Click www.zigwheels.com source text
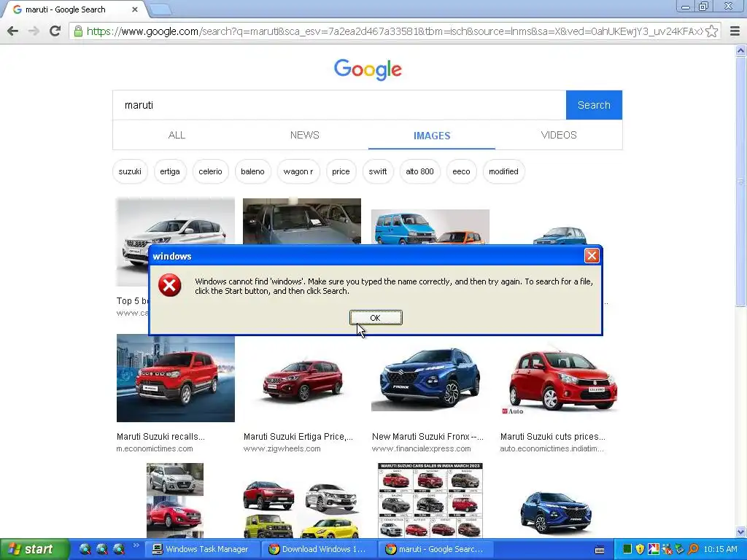The height and width of the screenshot is (560, 747). (x=282, y=448)
